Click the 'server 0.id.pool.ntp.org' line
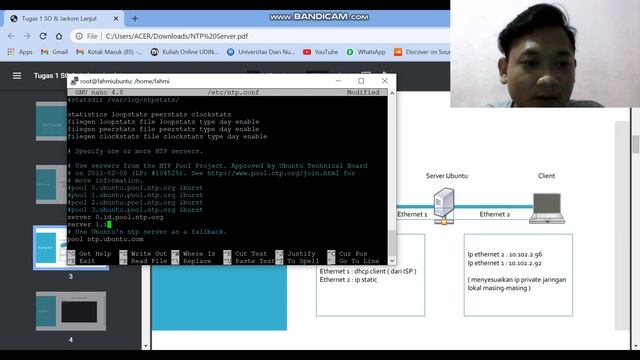640x360 pixels. coord(116,217)
